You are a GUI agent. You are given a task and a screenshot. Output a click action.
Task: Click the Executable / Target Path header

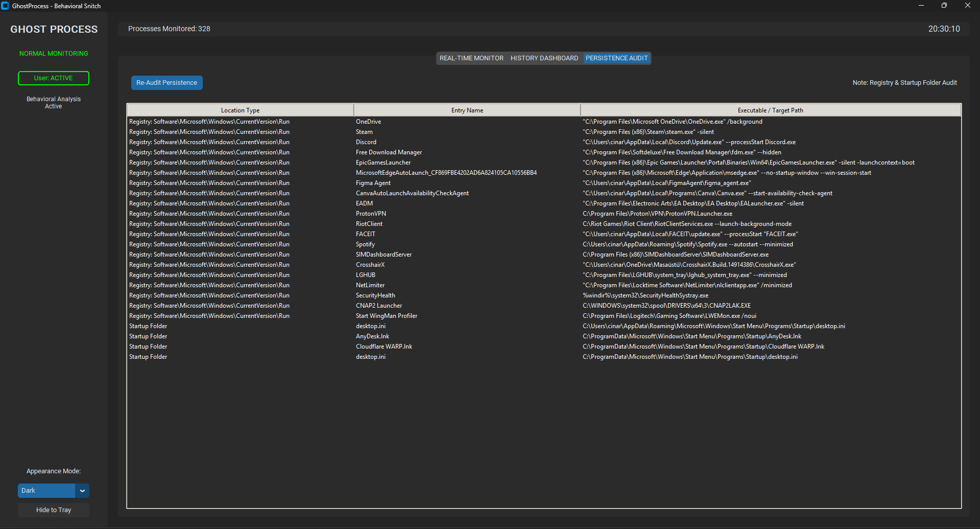pos(770,110)
